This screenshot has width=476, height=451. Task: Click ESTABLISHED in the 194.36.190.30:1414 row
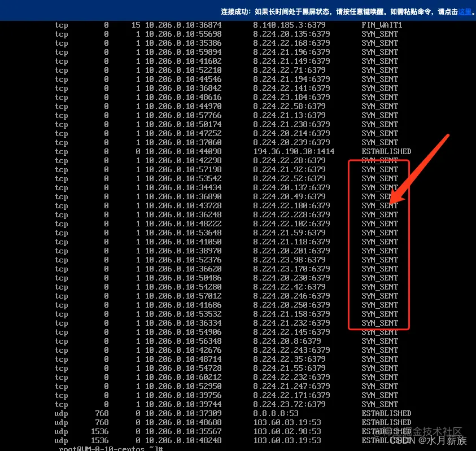point(386,151)
